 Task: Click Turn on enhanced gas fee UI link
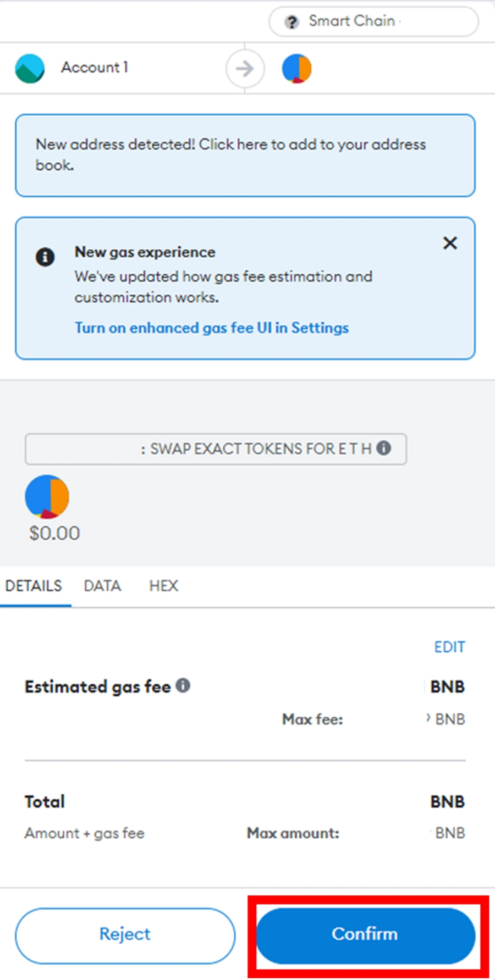point(212,328)
